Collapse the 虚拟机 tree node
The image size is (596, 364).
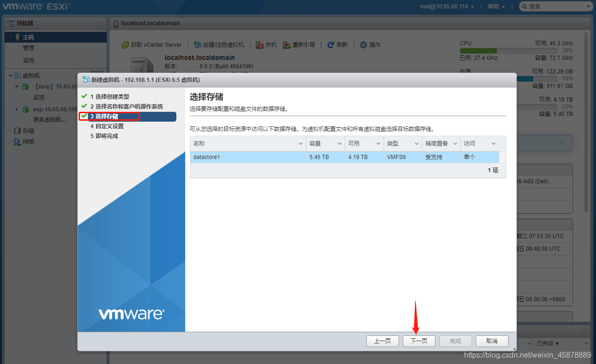[x=10, y=76]
